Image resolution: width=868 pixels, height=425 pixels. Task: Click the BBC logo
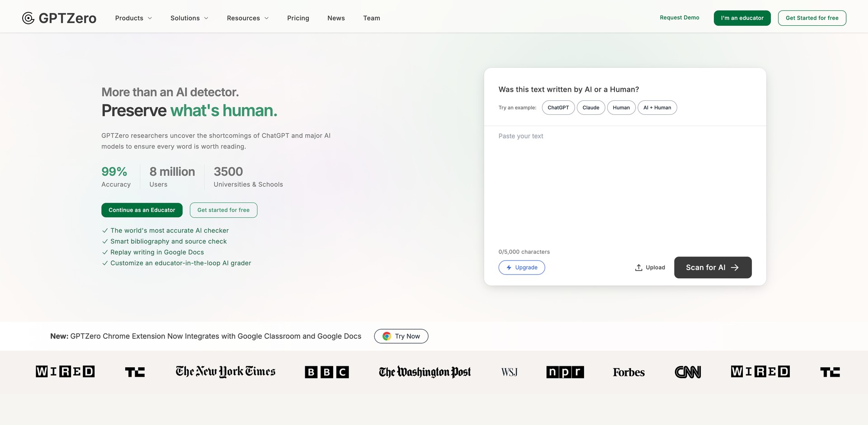327,372
